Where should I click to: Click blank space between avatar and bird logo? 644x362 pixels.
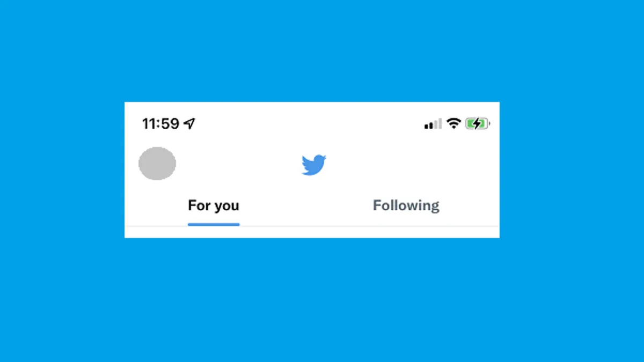[x=239, y=165]
